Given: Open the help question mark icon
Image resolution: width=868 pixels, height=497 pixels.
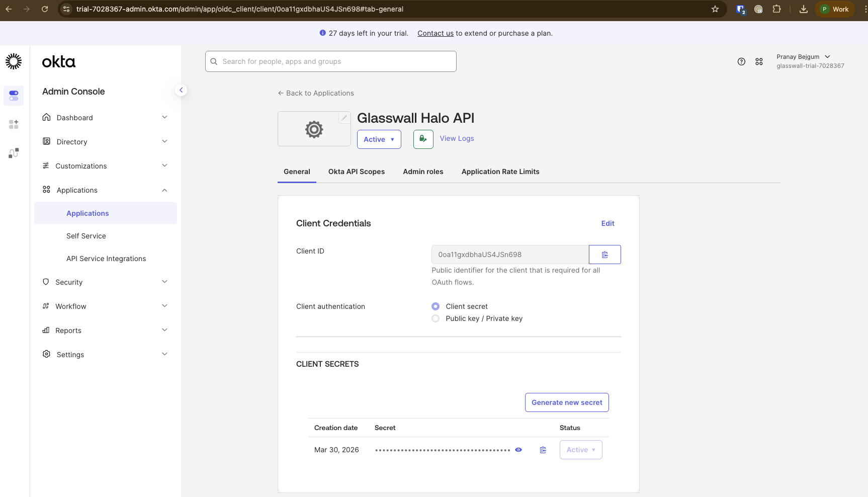Looking at the screenshot, I should pos(741,61).
